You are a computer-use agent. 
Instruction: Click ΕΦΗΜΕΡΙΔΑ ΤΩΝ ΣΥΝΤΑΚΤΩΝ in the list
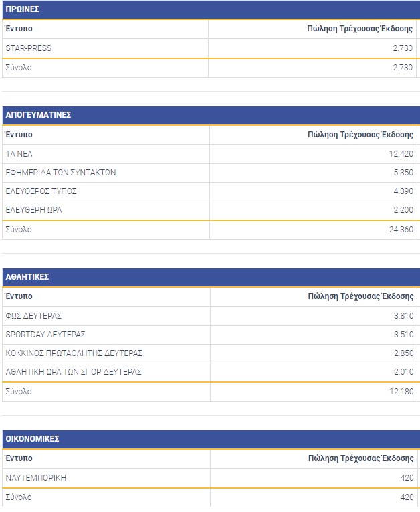pos(60,172)
